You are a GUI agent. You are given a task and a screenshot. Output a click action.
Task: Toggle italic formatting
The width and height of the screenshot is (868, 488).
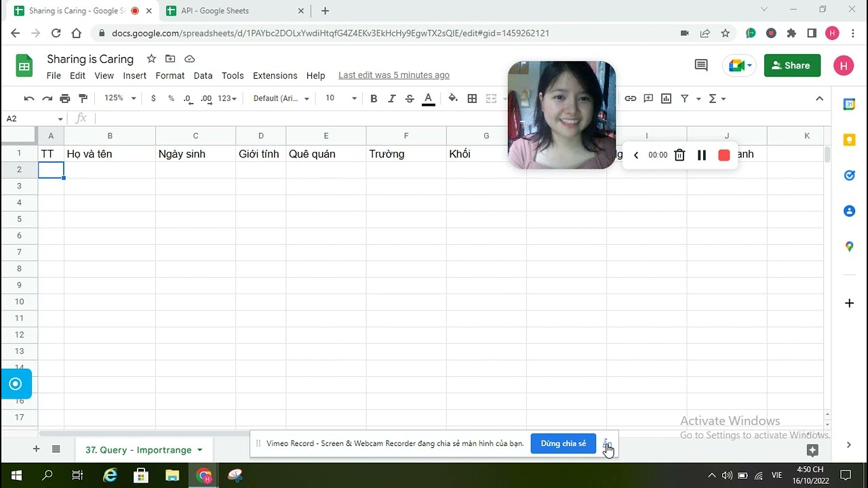[391, 98]
